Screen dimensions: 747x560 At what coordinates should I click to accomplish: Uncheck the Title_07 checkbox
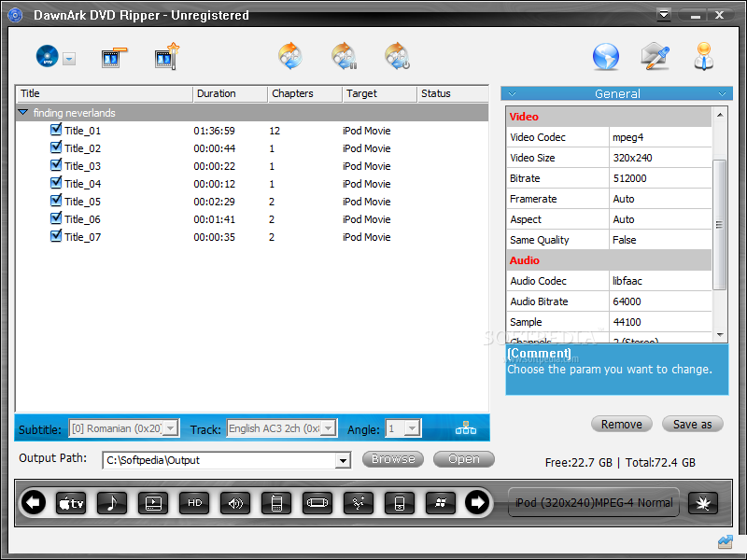click(56, 236)
